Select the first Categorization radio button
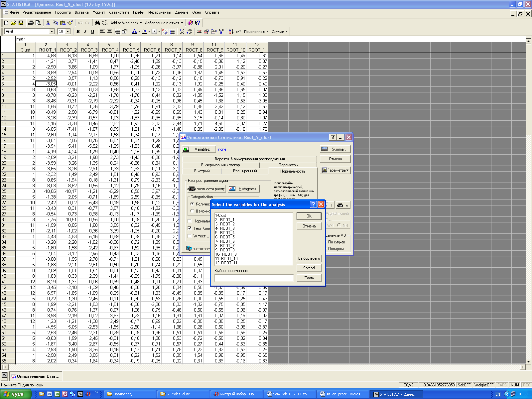The height and width of the screenshot is (399, 532). coord(192,204)
